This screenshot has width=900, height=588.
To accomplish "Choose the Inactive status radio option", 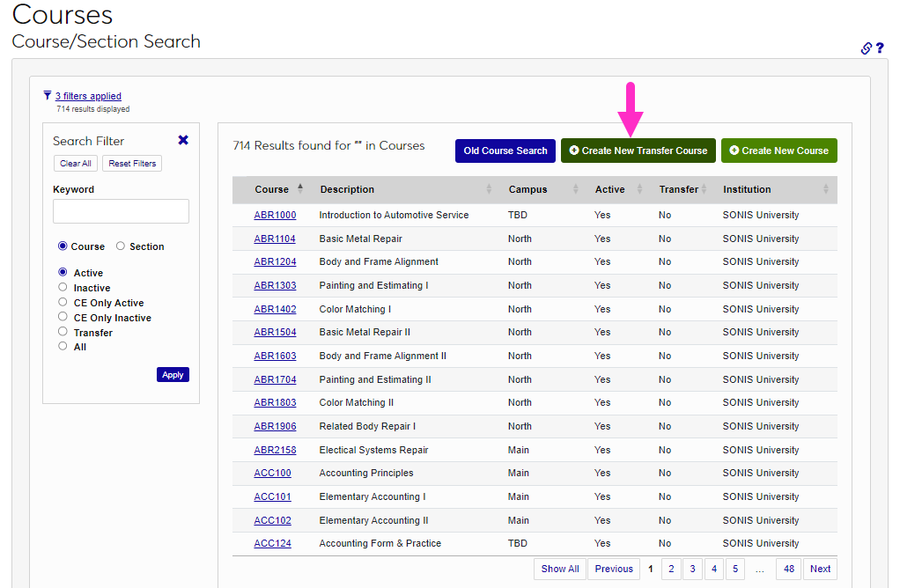I will tap(63, 287).
